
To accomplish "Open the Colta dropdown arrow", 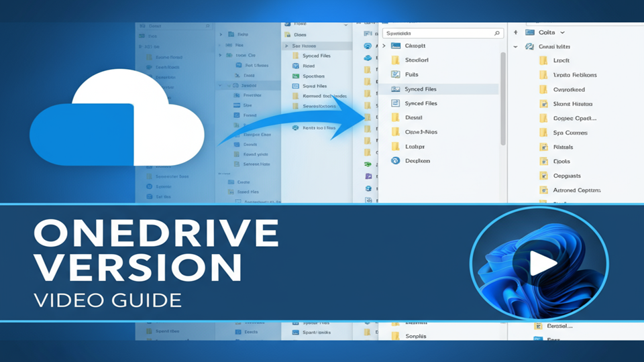I will 563,32.
